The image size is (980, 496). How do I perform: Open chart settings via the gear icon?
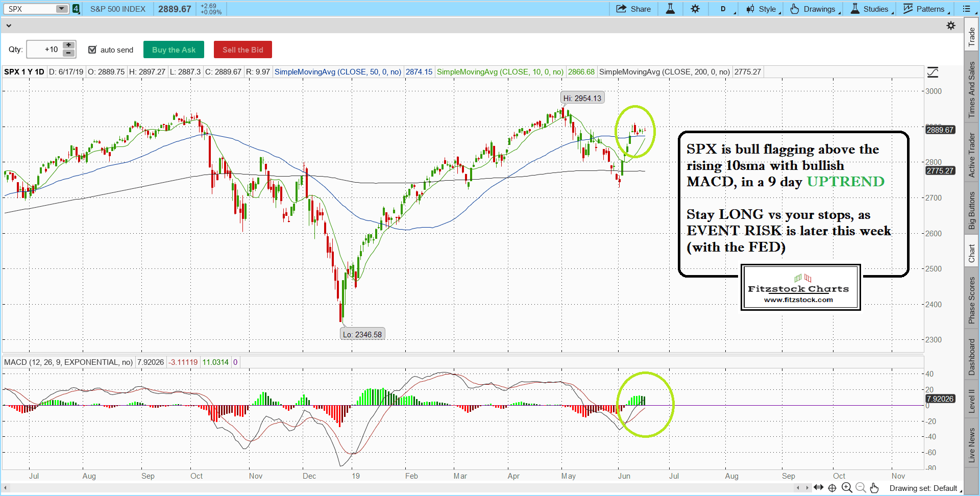[696, 9]
